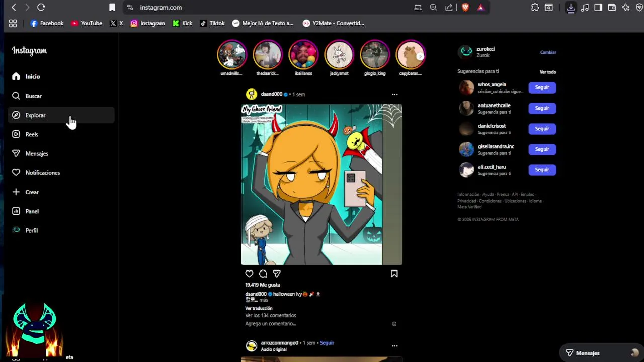Reload the page
The width and height of the screenshot is (644, 362).
[41, 7]
